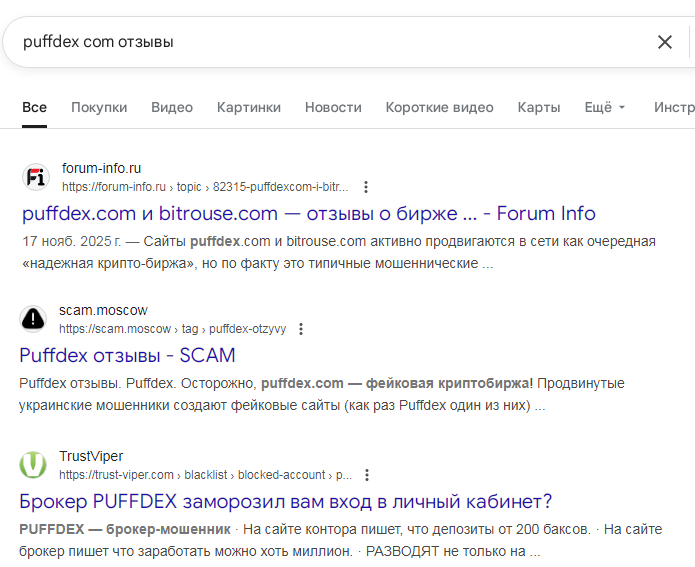The height and width of the screenshot is (567, 695).
Task: Switch to the Видео tab
Action: (x=172, y=108)
